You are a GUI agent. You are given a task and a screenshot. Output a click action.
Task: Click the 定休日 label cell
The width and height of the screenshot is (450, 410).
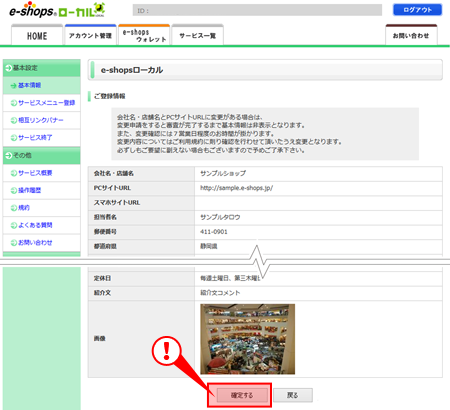141,278
